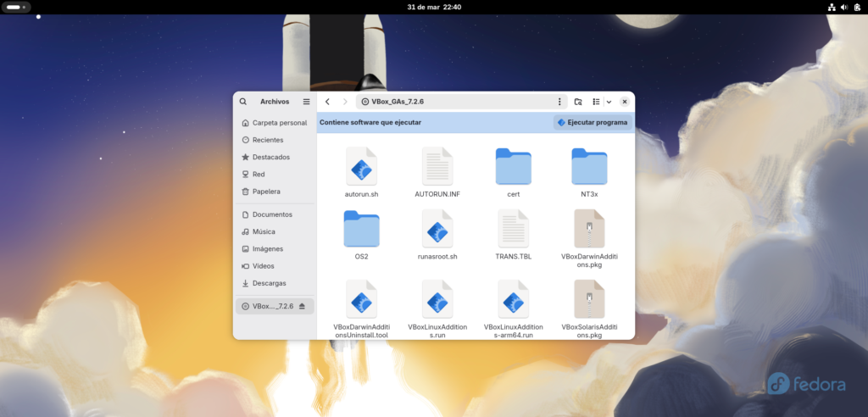868x417 pixels.
Task: Open Red in the sidebar
Action: [x=275, y=175]
